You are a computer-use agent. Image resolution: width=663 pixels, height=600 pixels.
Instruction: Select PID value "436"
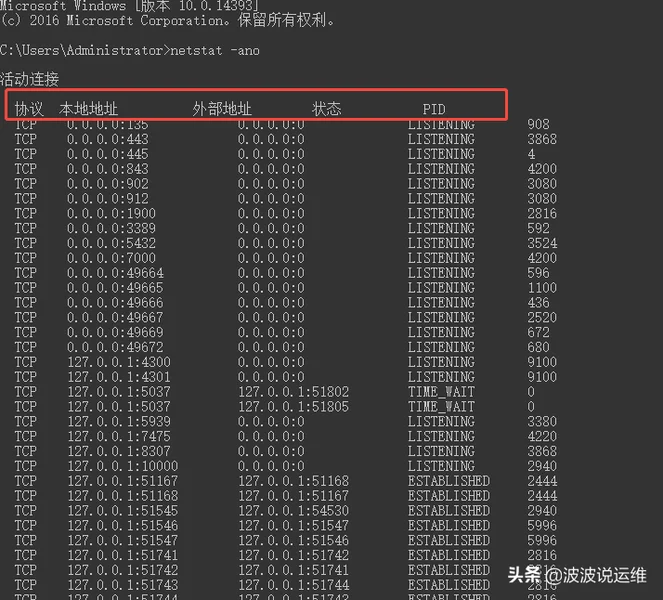538,303
